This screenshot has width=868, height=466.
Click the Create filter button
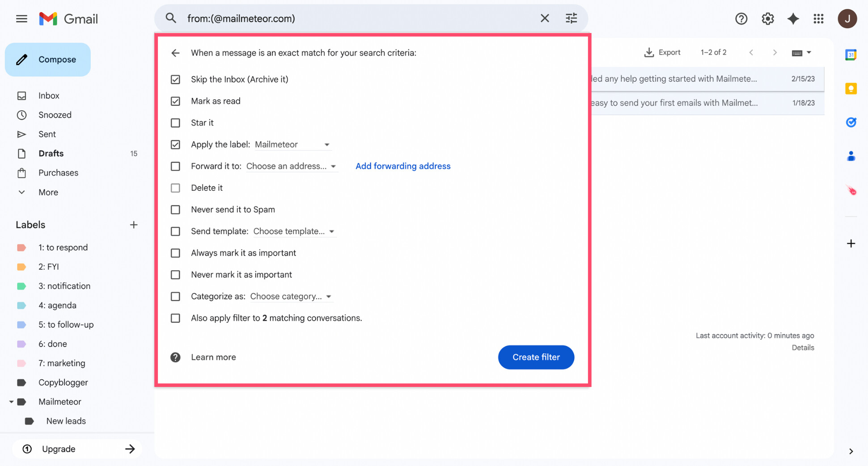click(x=536, y=357)
